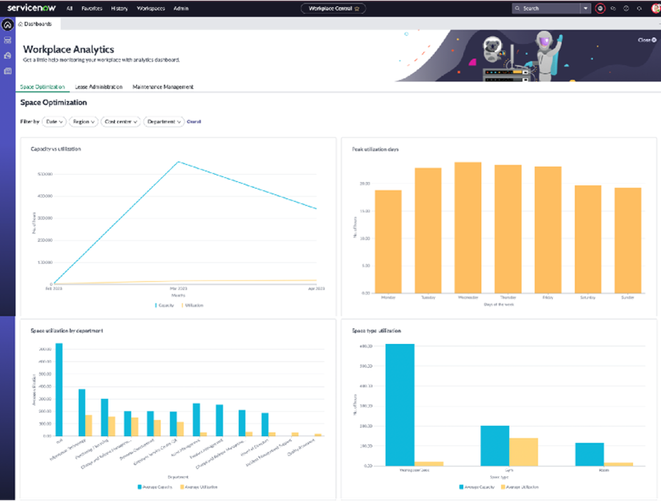This screenshot has width=661, height=501.
Task: Click the ServiceNow logo
Action: pyautogui.click(x=32, y=8)
